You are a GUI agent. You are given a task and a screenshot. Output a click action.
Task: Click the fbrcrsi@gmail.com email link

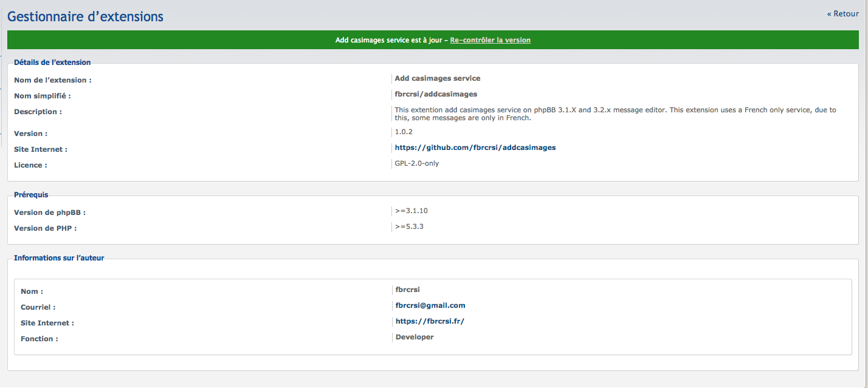pyautogui.click(x=430, y=305)
